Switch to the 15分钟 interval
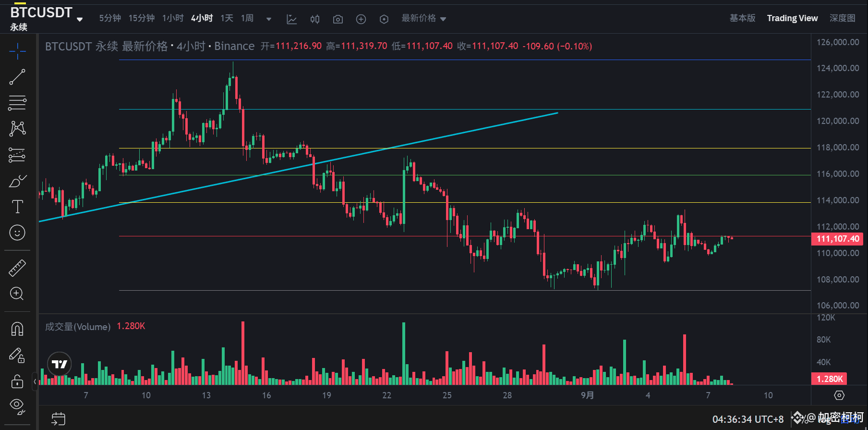Image resolution: width=868 pixels, height=430 pixels. (142, 18)
